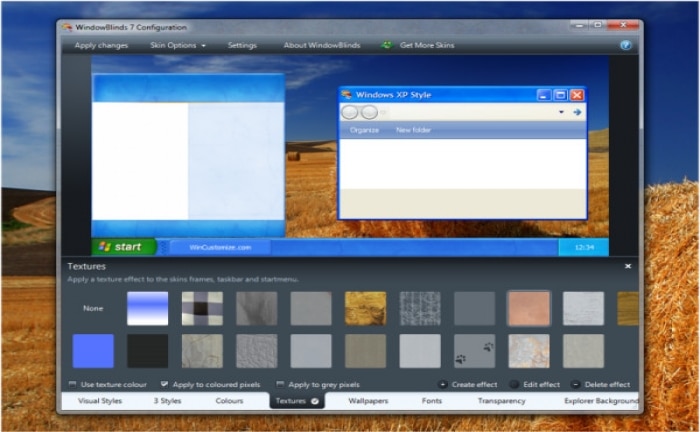
Task: Click the preview window minimize button
Action: tap(543, 95)
